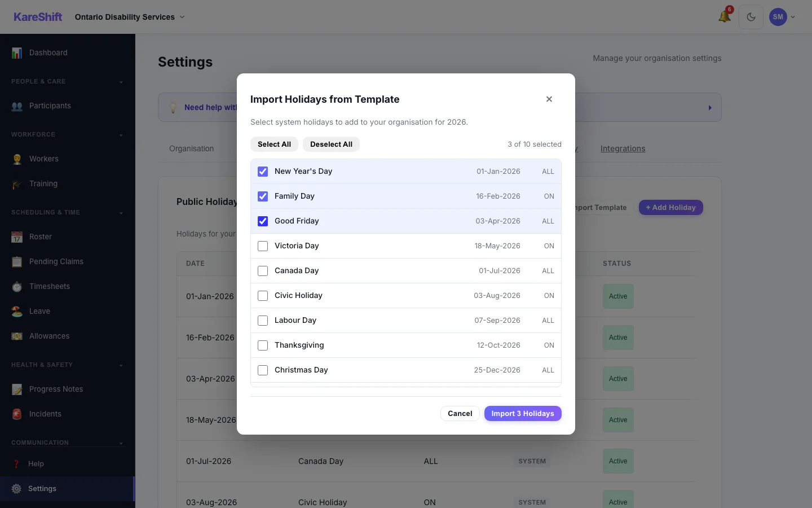Open the SM user avatar menu
The height and width of the screenshot is (508, 812).
pyautogui.click(x=783, y=17)
